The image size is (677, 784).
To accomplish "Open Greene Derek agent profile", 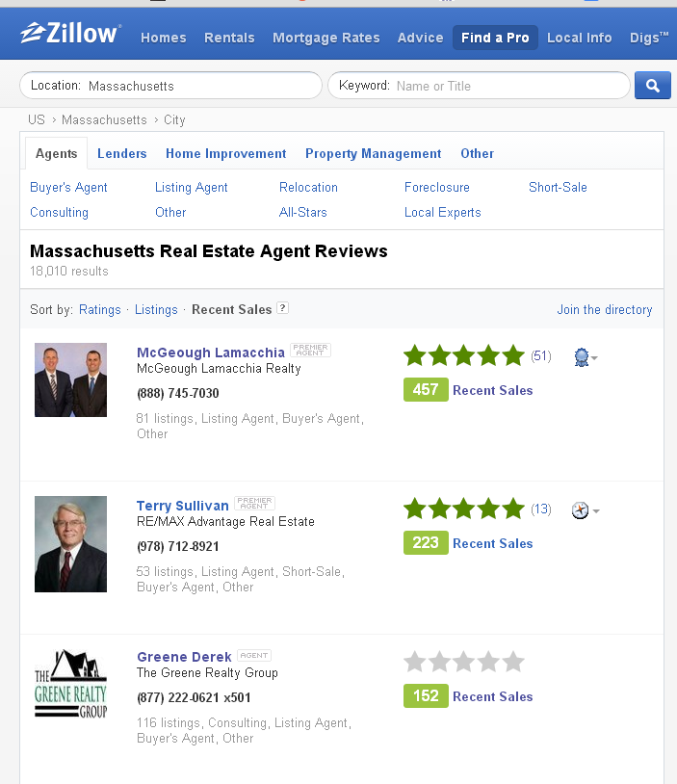I will (184, 657).
